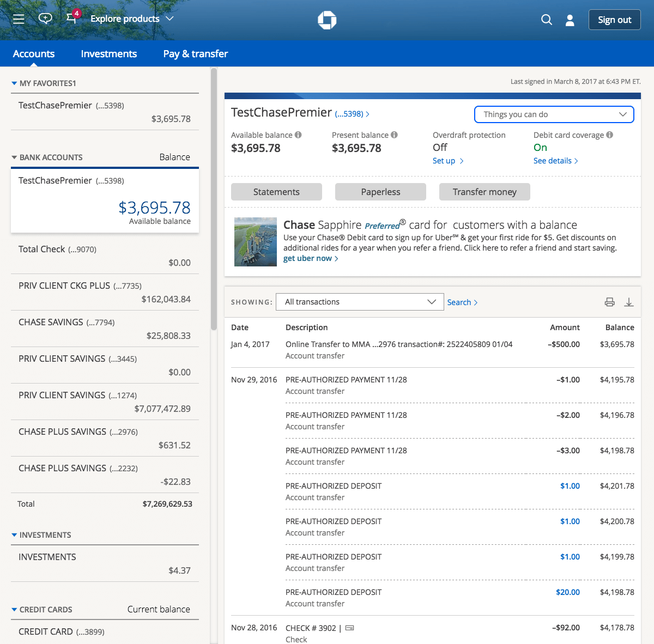Set up overdraft protection link
The image size is (654, 644).
tap(448, 161)
